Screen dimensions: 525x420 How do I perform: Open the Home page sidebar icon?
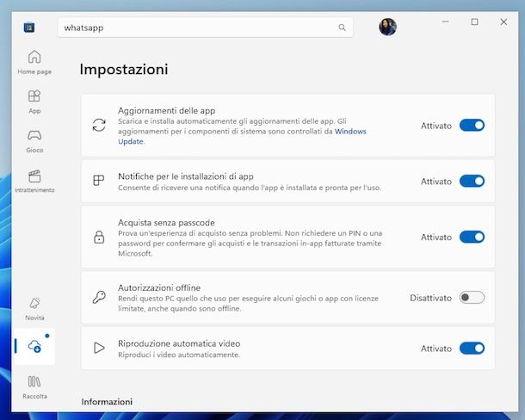coord(34,62)
